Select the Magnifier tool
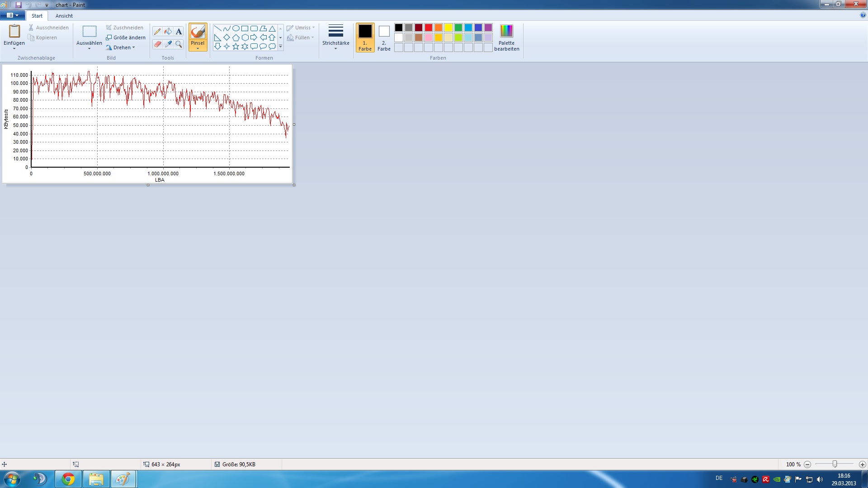 tap(179, 44)
